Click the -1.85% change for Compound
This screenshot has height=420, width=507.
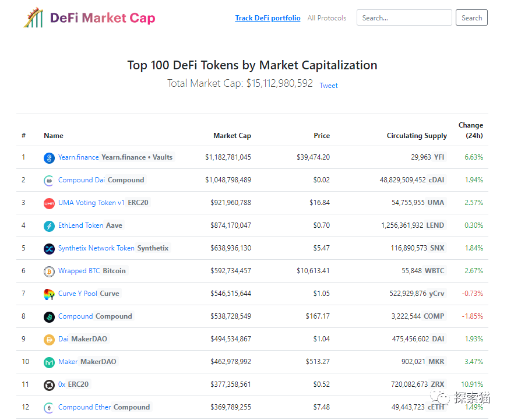[x=473, y=316]
